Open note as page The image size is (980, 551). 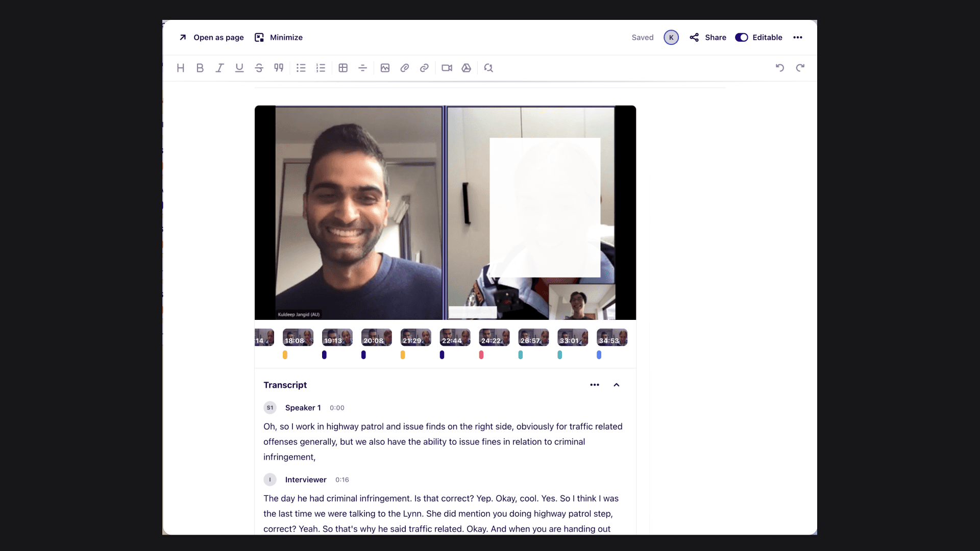[211, 37]
